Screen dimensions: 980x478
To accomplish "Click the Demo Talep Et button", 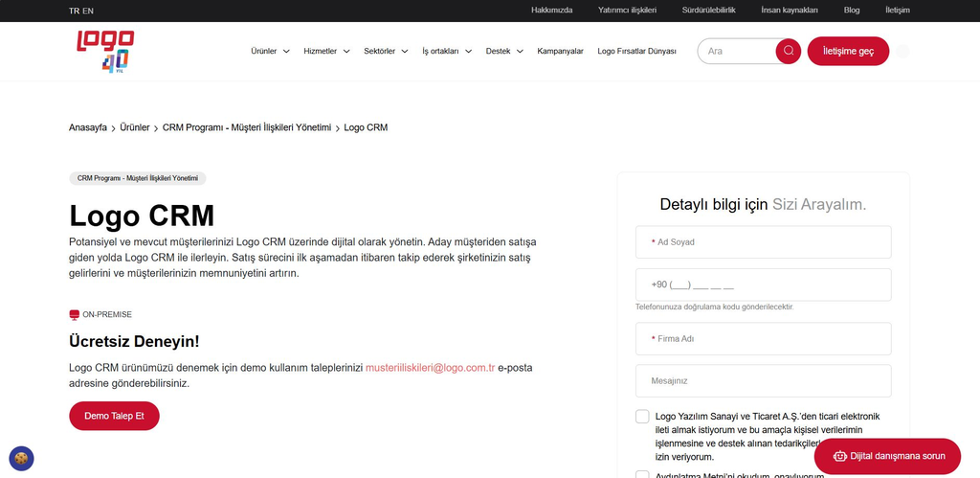I will click(x=115, y=416).
